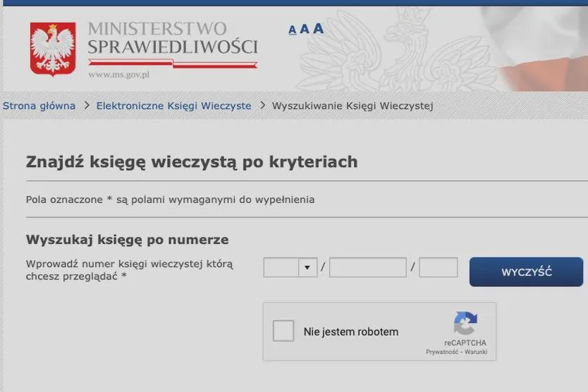The width and height of the screenshot is (588, 392).
Task: Open the www.ms.gov.pl address
Action: point(119,75)
